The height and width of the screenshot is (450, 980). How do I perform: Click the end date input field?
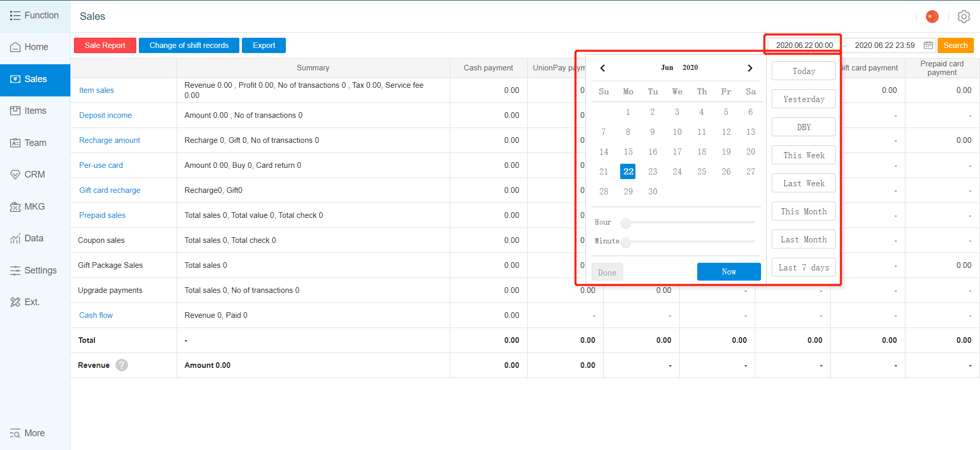(x=885, y=45)
